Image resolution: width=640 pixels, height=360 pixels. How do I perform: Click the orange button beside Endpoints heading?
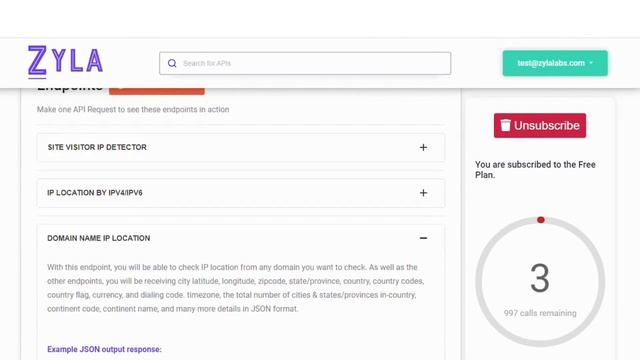pos(157,91)
